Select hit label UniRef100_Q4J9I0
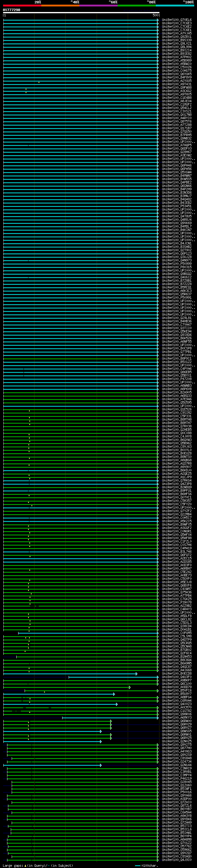The image size is (197, 868). [177, 860]
